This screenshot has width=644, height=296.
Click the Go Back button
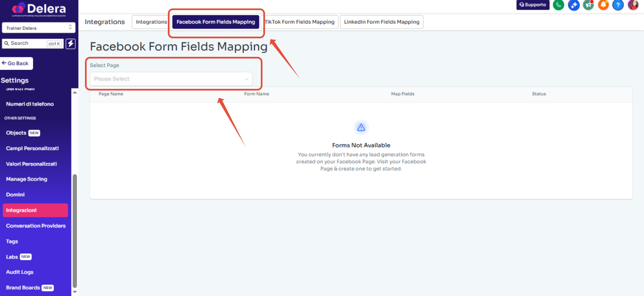[16, 63]
